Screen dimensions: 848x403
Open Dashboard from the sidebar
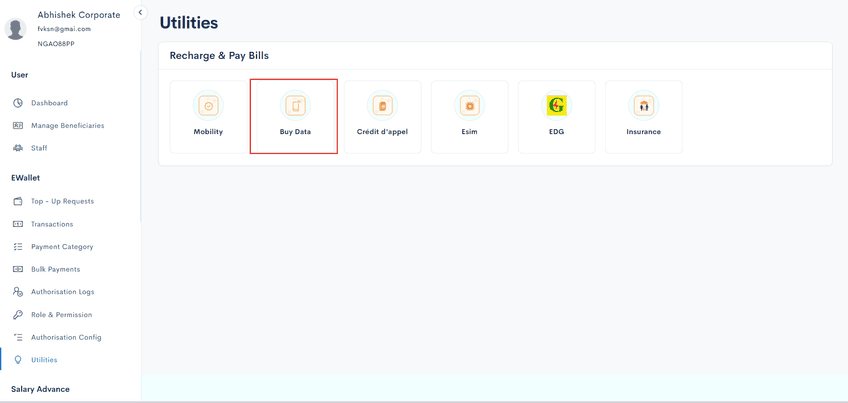pyautogui.click(x=49, y=103)
